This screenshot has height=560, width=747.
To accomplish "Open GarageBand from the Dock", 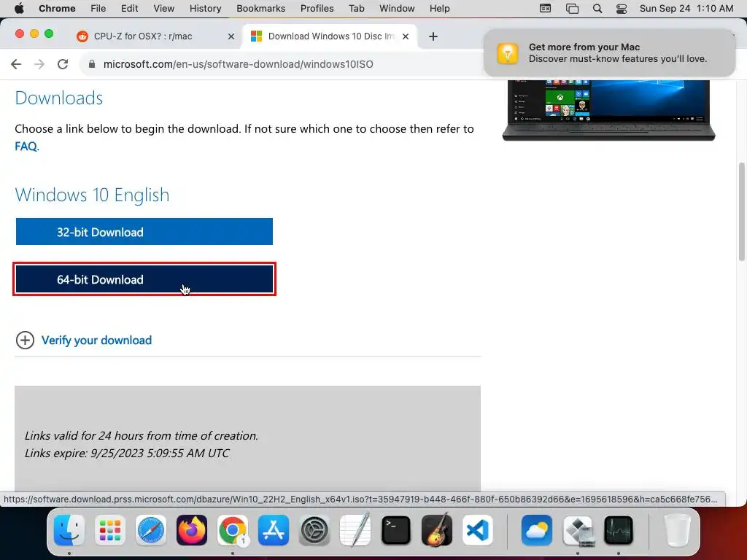I will click(437, 530).
